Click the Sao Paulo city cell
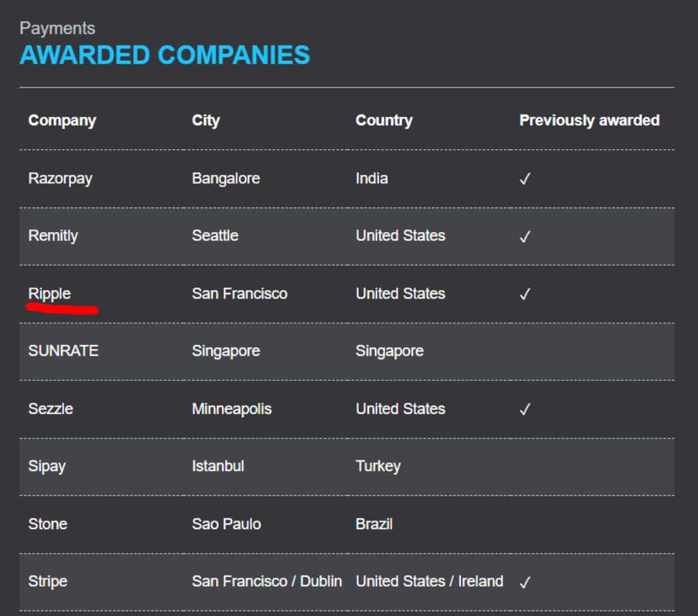 click(x=226, y=524)
